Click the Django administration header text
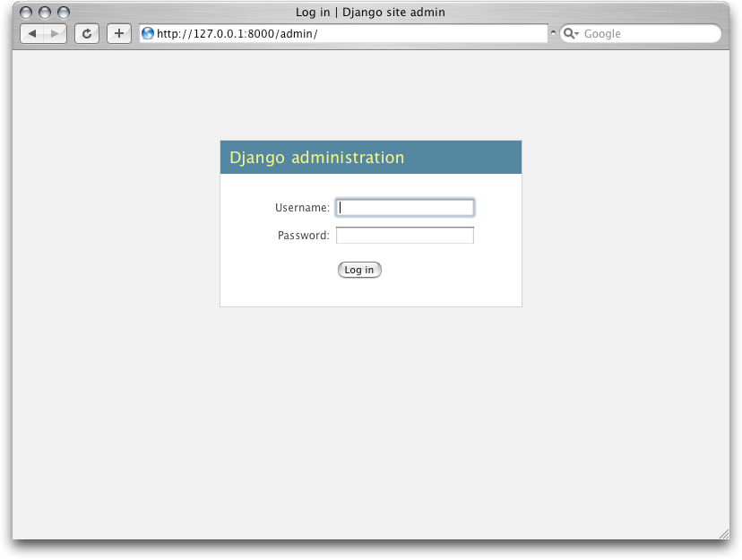 click(316, 158)
